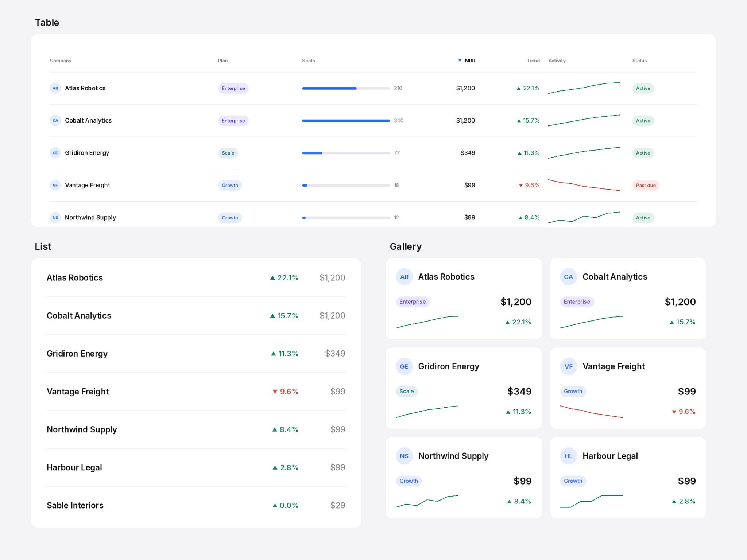Click the HL avatar on the Harbour Legal gallery card

point(569,456)
